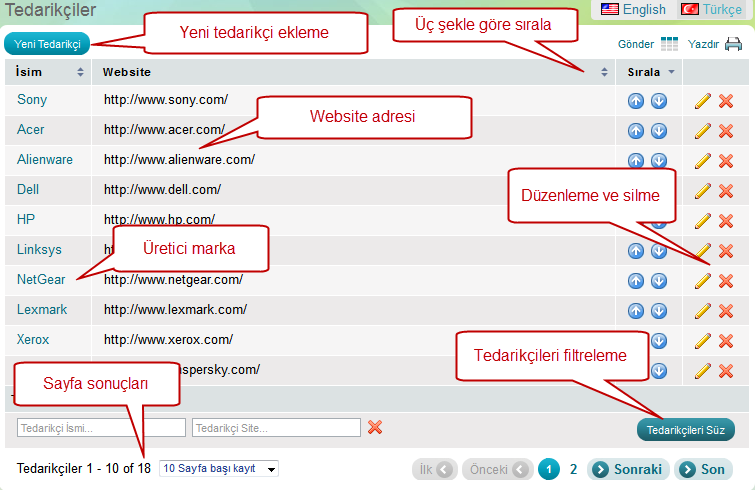Open the records per page dropdown
755x490 pixels.
tap(219, 468)
